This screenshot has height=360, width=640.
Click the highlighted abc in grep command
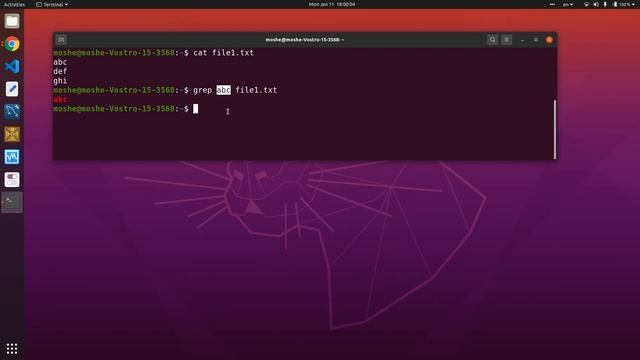click(x=223, y=90)
